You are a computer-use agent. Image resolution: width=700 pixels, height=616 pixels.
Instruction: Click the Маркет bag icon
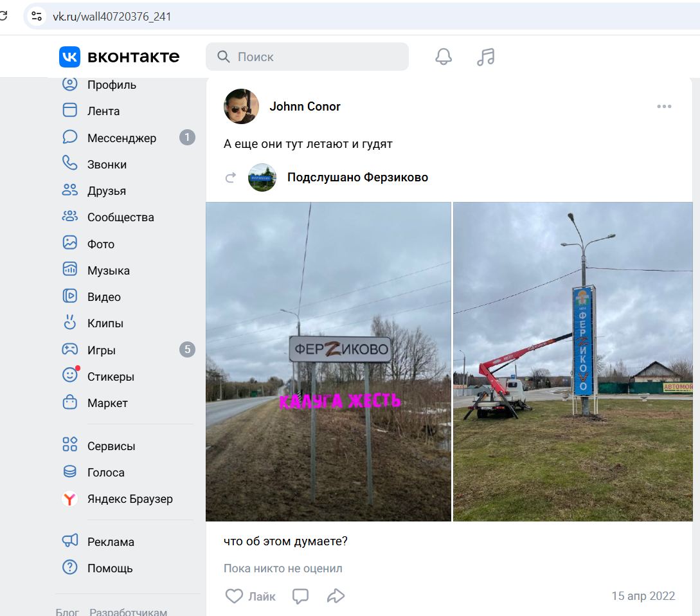pyautogui.click(x=69, y=402)
